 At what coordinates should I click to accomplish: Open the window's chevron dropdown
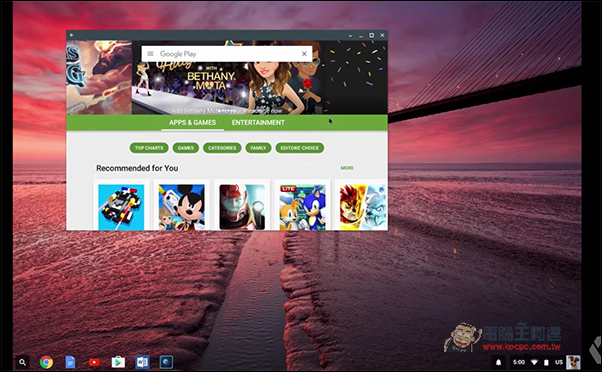(x=350, y=35)
